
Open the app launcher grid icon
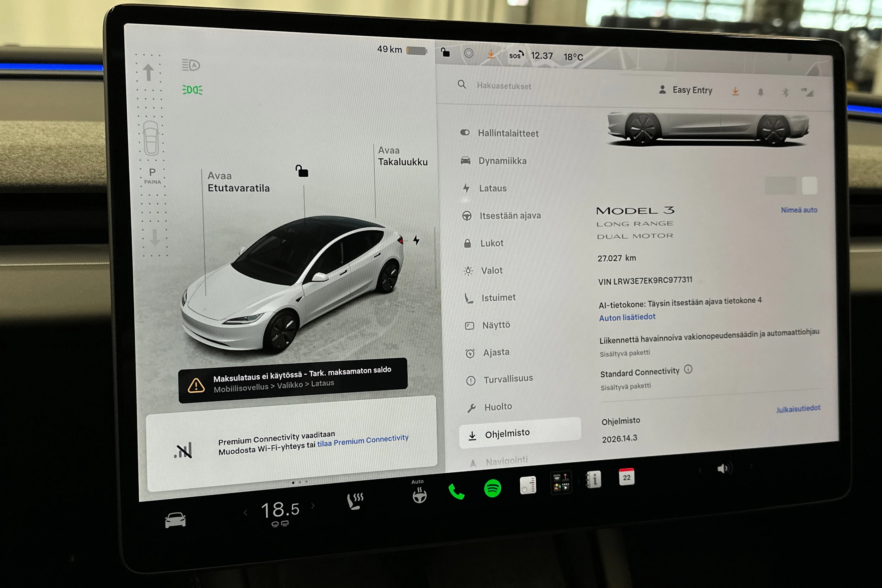pyautogui.click(x=561, y=482)
